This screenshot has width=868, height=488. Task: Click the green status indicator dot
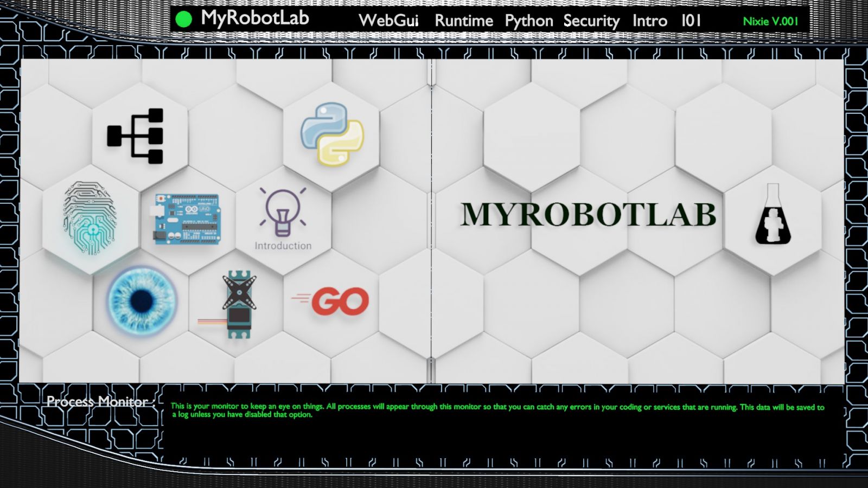(184, 20)
